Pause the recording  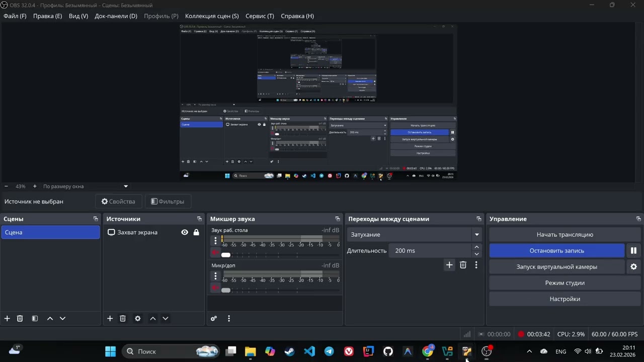(633, 250)
